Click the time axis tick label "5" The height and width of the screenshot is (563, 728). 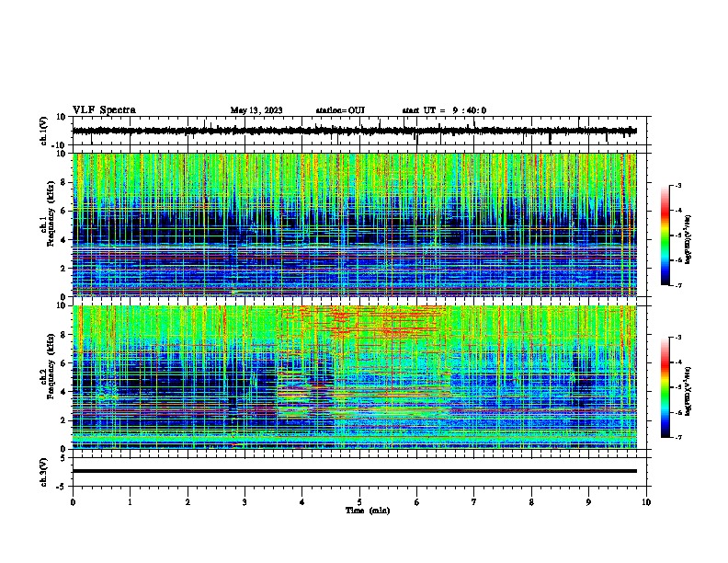coord(359,502)
